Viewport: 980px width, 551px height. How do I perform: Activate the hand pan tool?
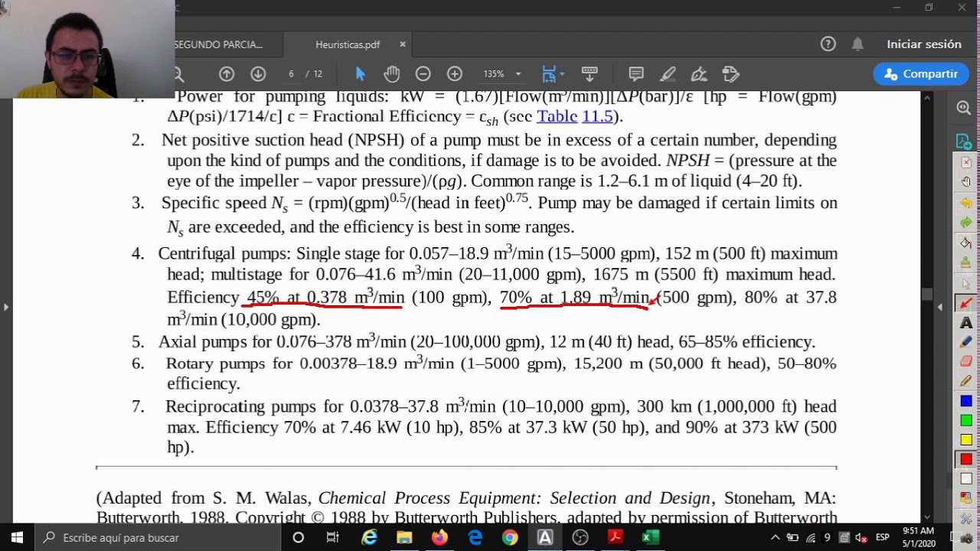coord(392,74)
